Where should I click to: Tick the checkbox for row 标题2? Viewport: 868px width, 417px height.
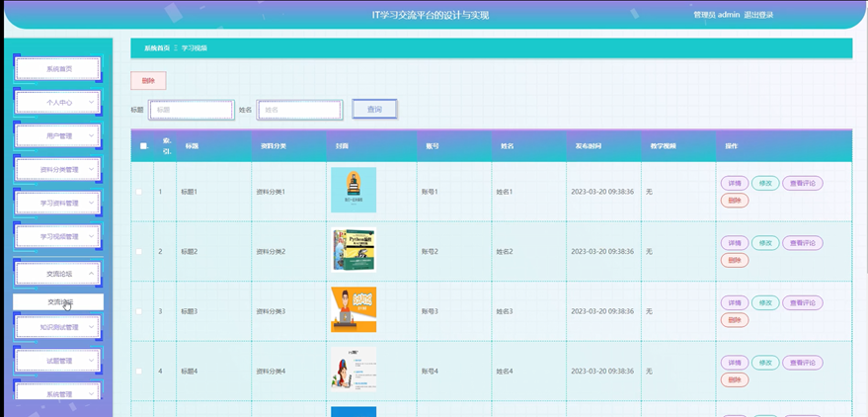[x=139, y=251]
